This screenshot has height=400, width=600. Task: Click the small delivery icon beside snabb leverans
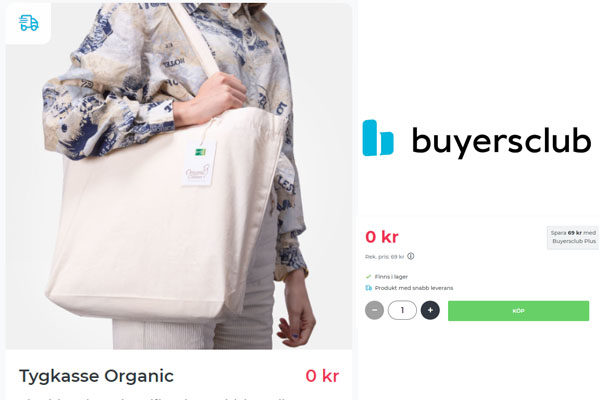[368, 288]
